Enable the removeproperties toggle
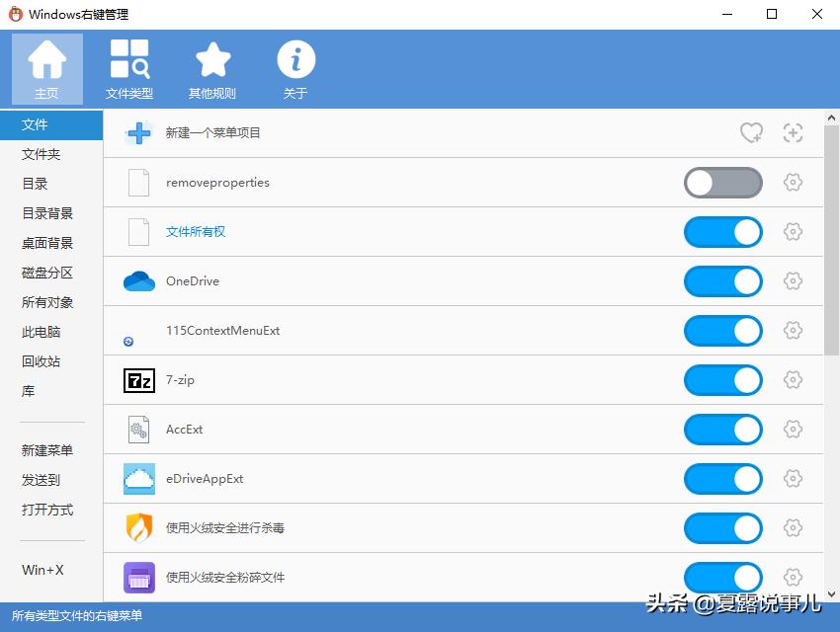The image size is (840, 632). coord(722,183)
